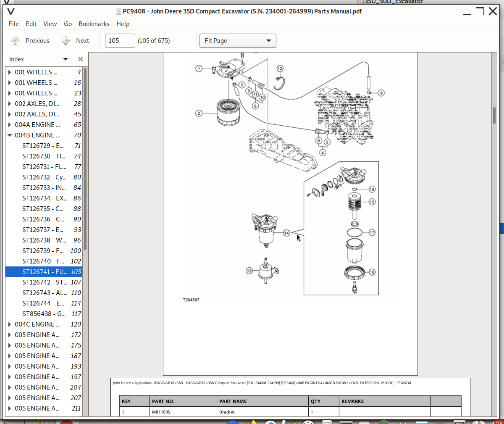This screenshot has height=424, width=504.
Task: Click the page number input field
Action: point(120,40)
